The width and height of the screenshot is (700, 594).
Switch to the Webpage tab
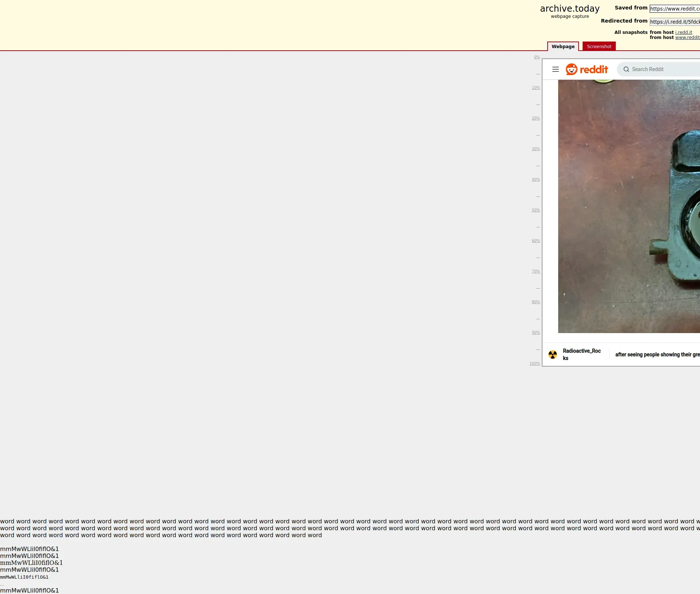563,47
